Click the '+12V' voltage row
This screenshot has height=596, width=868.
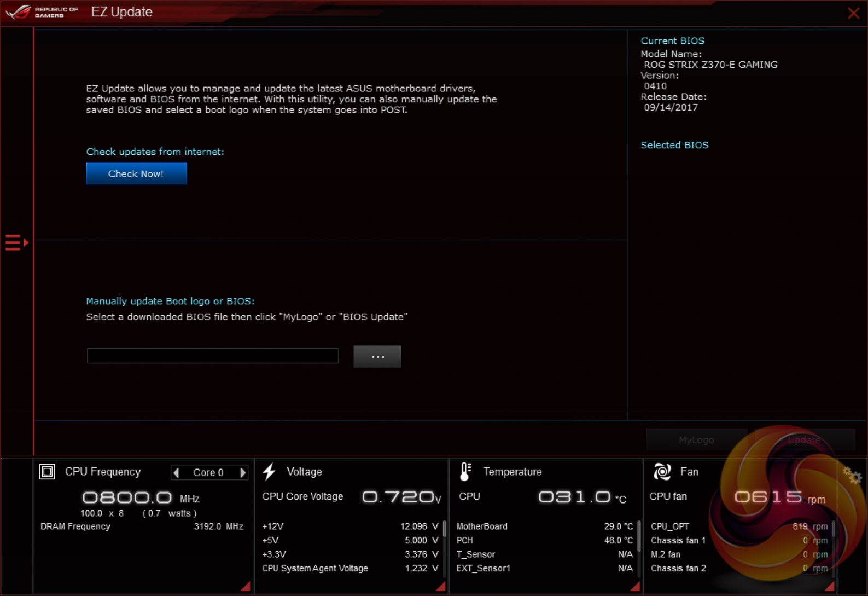pyautogui.click(x=350, y=526)
